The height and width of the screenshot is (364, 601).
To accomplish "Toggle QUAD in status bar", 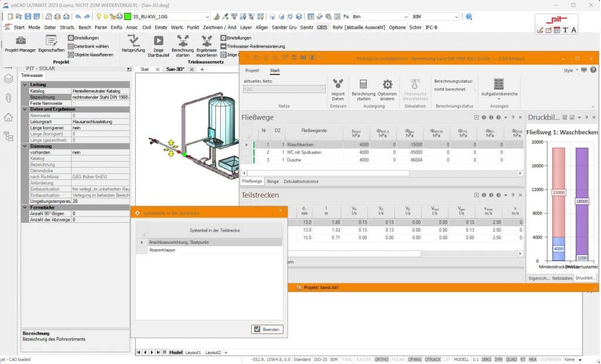I will click(x=511, y=359).
